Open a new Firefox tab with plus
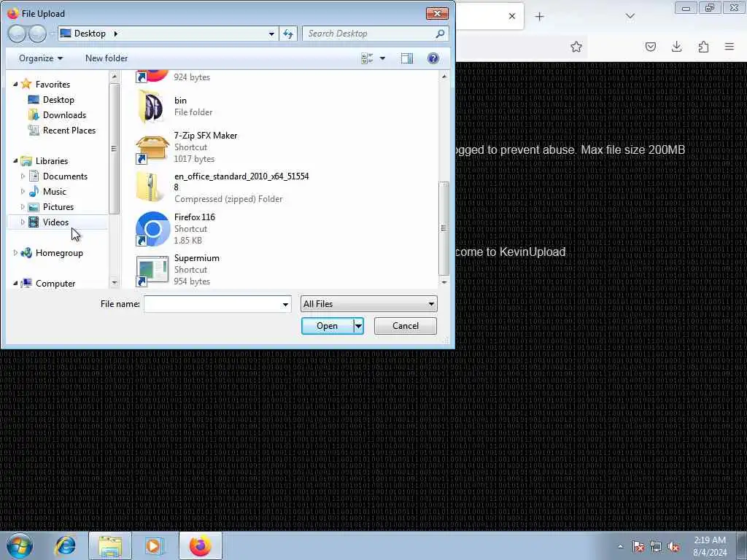 [539, 17]
